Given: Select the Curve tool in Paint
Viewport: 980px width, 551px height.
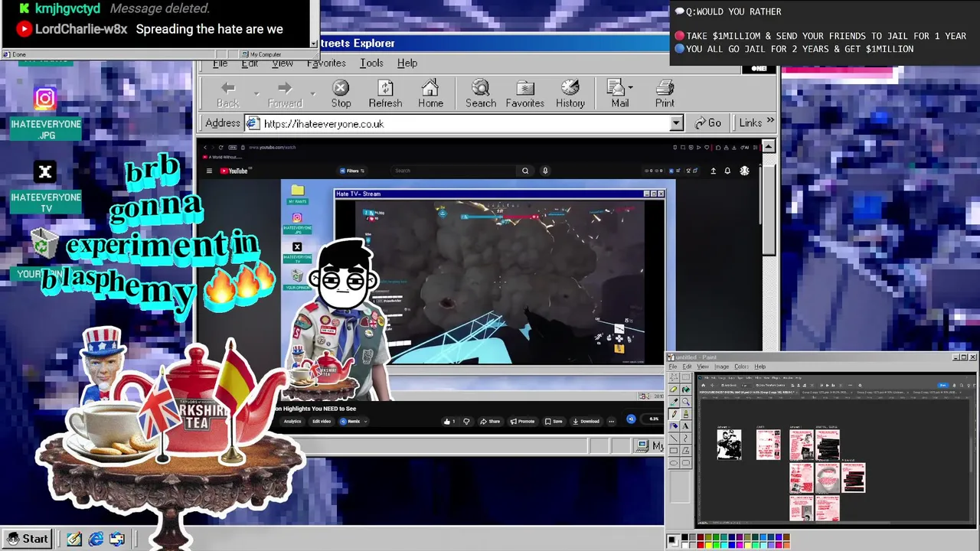Looking at the screenshot, I should pos(686,439).
